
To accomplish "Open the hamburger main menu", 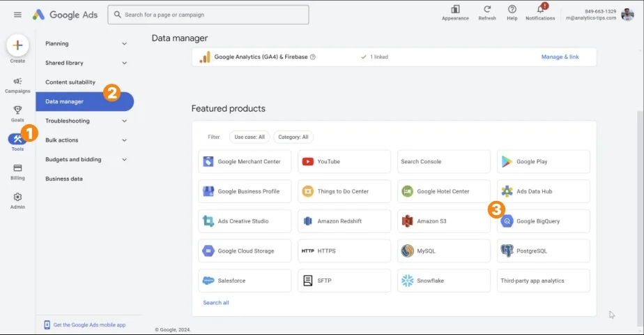I will [x=17, y=15].
